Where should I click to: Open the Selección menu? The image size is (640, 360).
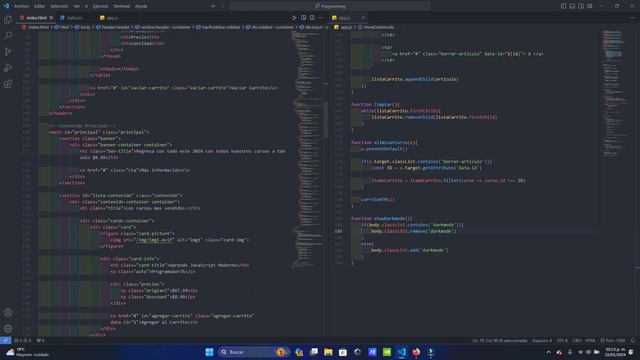[59, 6]
